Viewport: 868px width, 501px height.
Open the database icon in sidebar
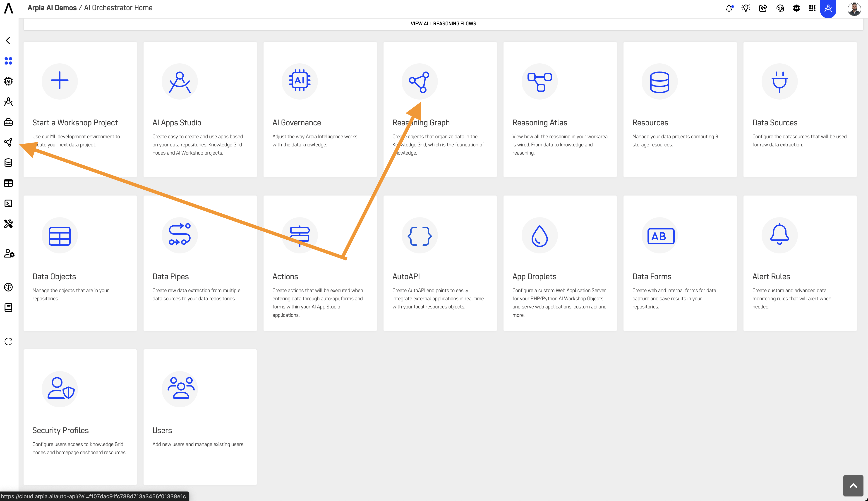(8, 163)
